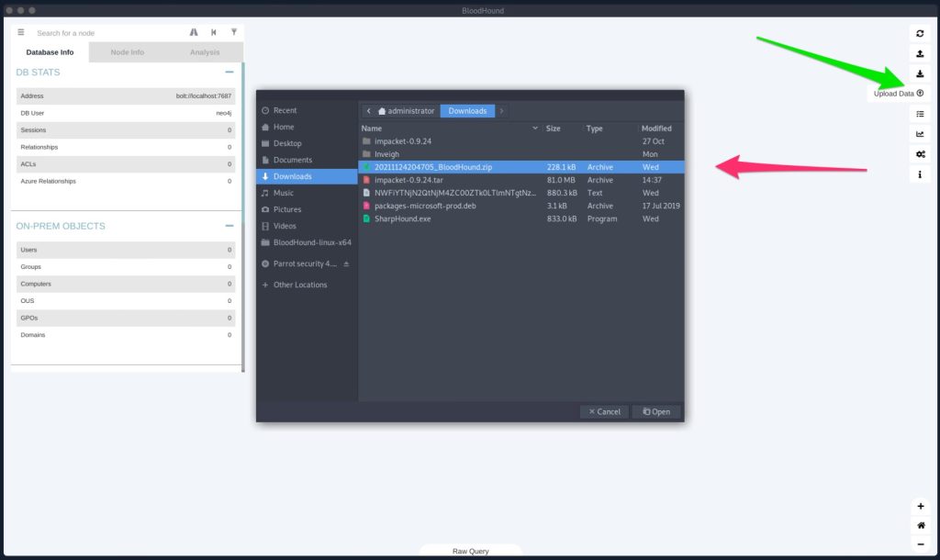The width and height of the screenshot is (940, 560).
Task: Select Music in the file dialog sidebar
Action: (x=307, y=193)
